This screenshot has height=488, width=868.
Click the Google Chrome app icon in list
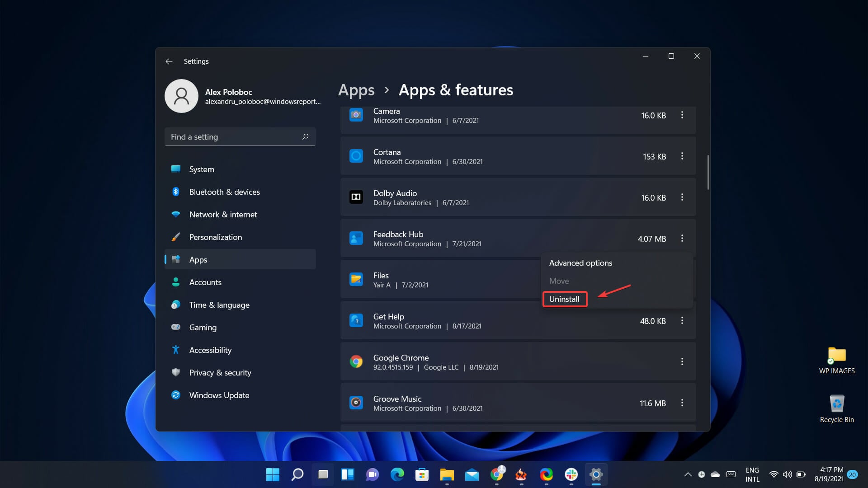tap(356, 362)
